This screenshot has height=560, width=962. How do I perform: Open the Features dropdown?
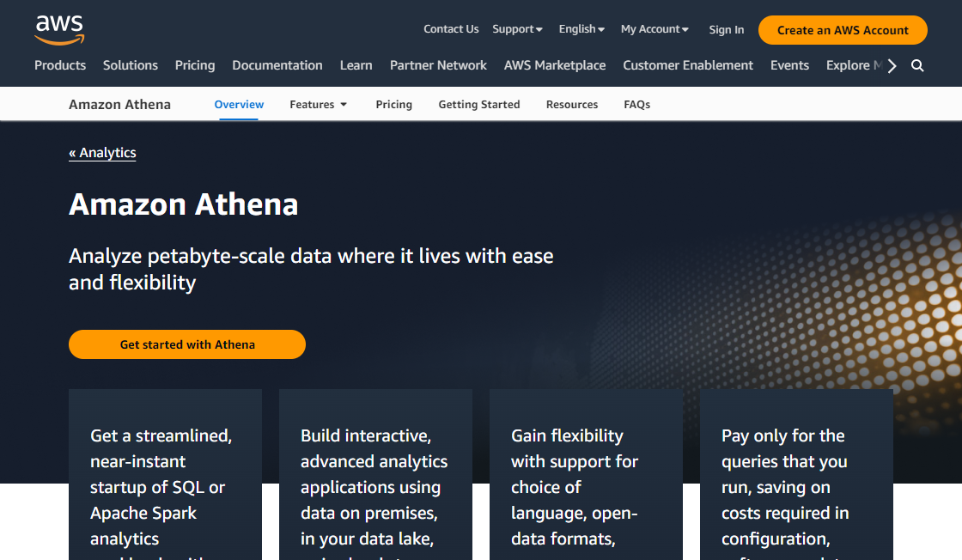pos(318,104)
